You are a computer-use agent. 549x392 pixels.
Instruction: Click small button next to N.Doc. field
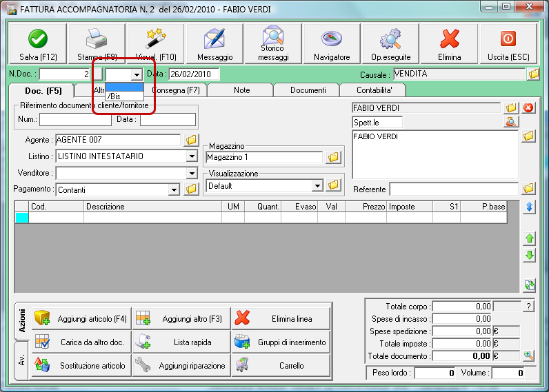pyautogui.click(x=98, y=74)
